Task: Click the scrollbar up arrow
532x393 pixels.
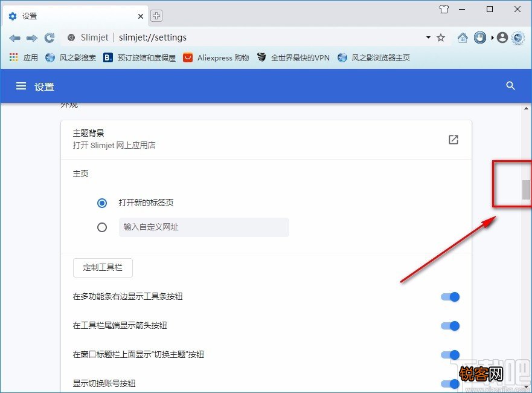Action: point(526,109)
